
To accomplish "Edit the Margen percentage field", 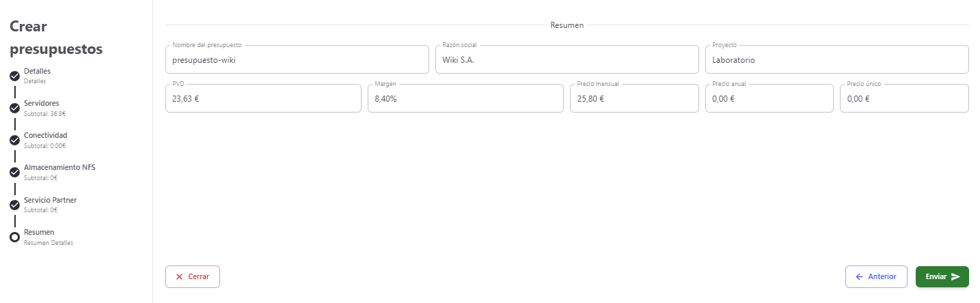I will tap(465, 99).
